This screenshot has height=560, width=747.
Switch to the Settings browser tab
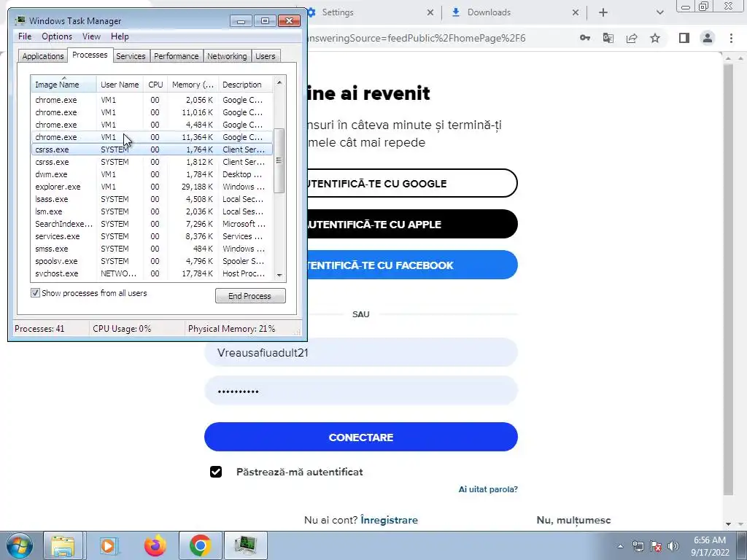click(369, 13)
